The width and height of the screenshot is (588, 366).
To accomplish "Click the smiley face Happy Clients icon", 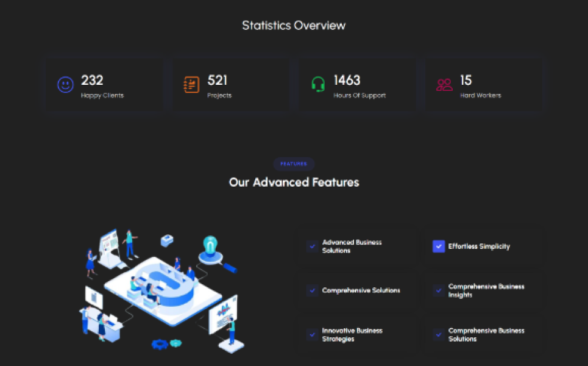I will (x=65, y=85).
